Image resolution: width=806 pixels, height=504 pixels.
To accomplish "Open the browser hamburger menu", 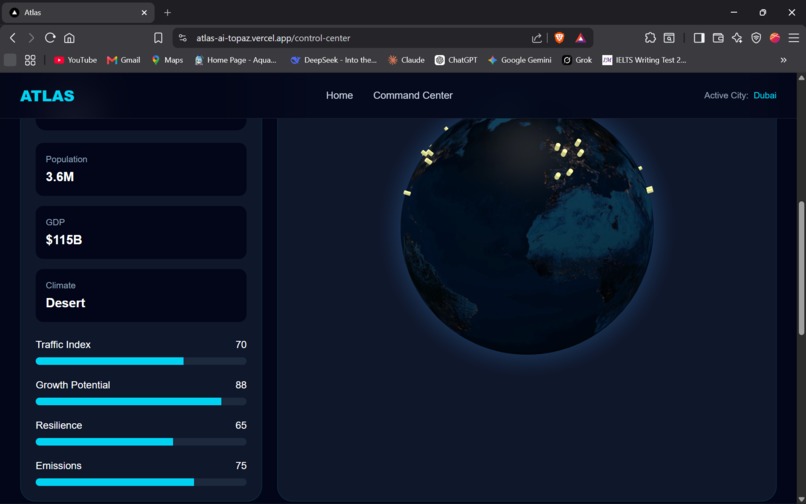I will tap(794, 38).
